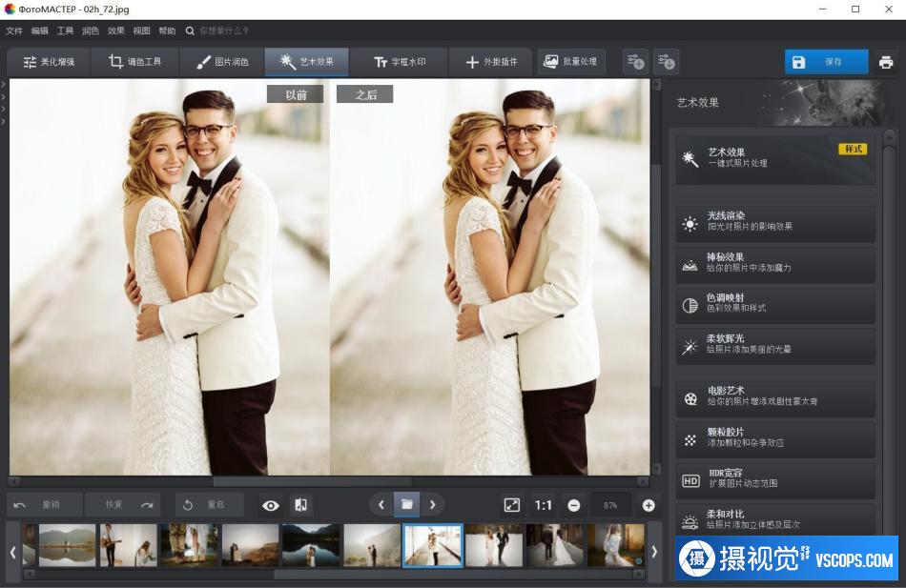The width and height of the screenshot is (906, 588).
Task: Open 色调映射 tone mapping
Action: coord(774,305)
